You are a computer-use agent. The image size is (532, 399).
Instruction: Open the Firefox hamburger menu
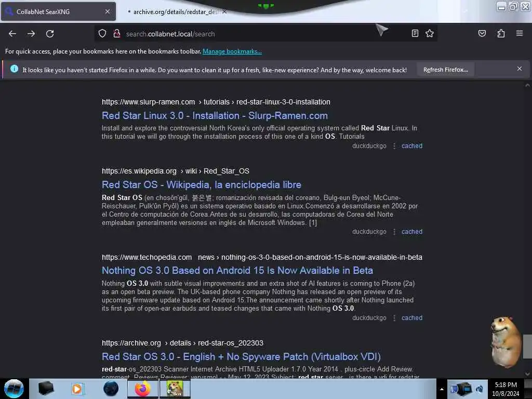[x=519, y=33]
